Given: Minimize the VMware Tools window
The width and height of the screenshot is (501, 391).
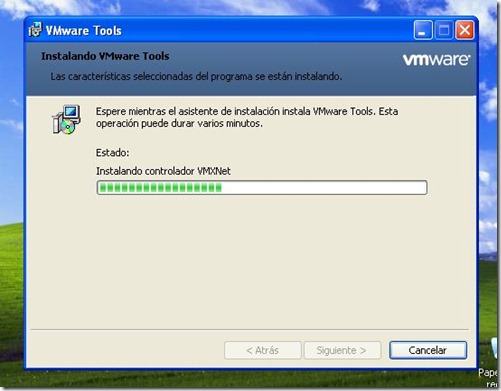Looking at the screenshot, I should coord(423,30).
